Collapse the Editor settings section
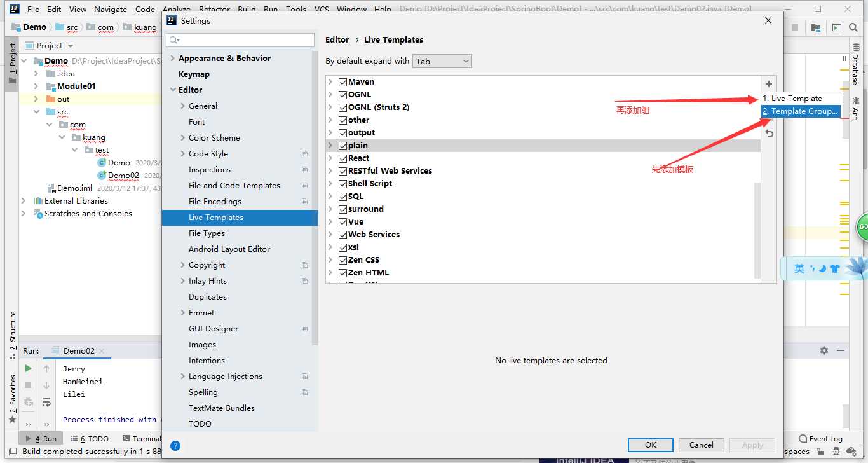This screenshot has width=868, height=463. click(x=173, y=90)
